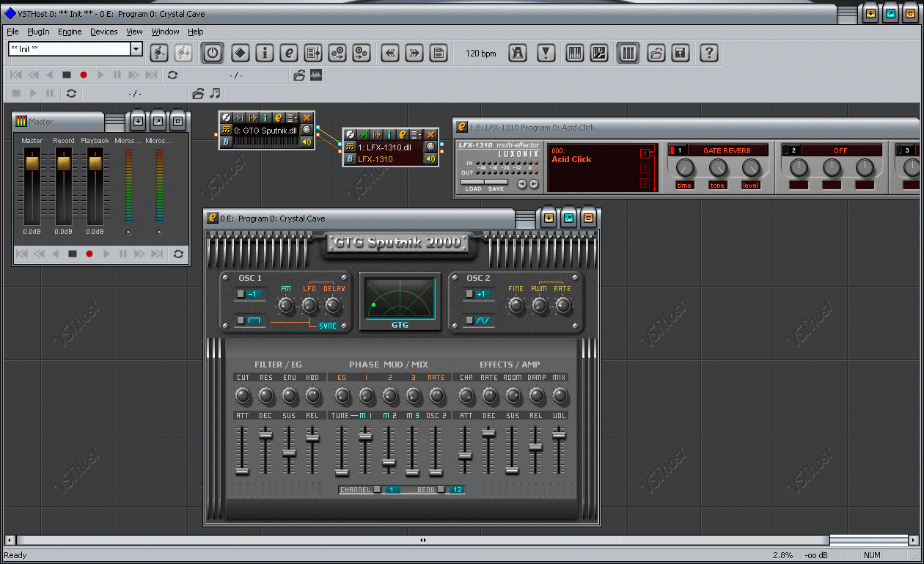The width and height of the screenshot is (924, 564).
Task: Click the horizontal scrollbar at the bottom
Action: pyautogui.click(x=422, y=540)
